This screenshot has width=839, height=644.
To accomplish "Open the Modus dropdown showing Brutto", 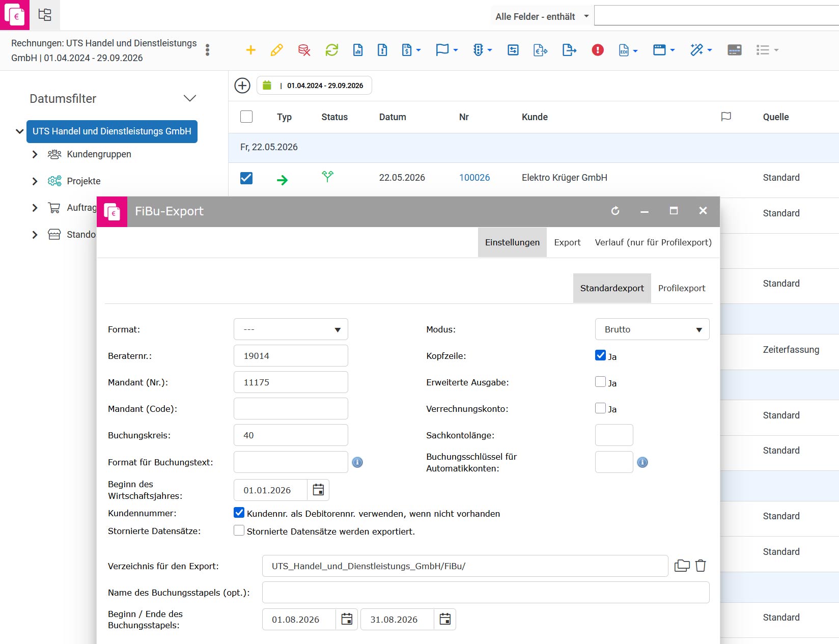I will 652,329.
